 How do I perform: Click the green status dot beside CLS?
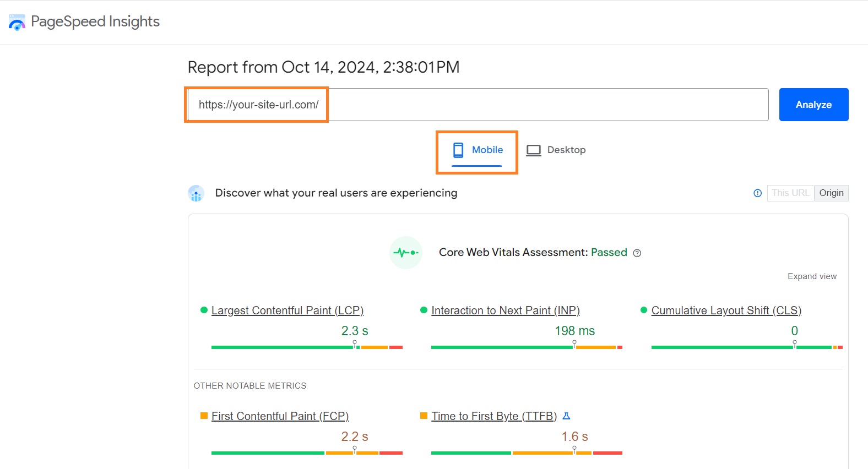(644, 310)
